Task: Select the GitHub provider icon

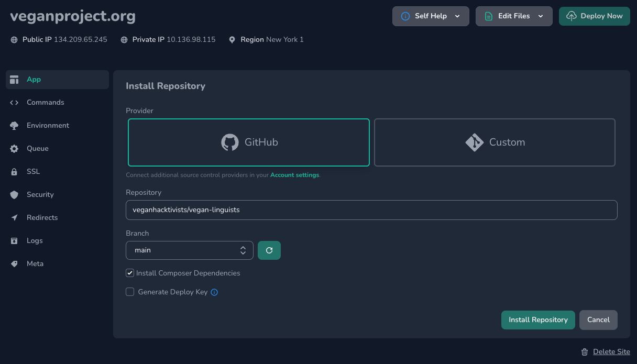Action: coord(229,142)
